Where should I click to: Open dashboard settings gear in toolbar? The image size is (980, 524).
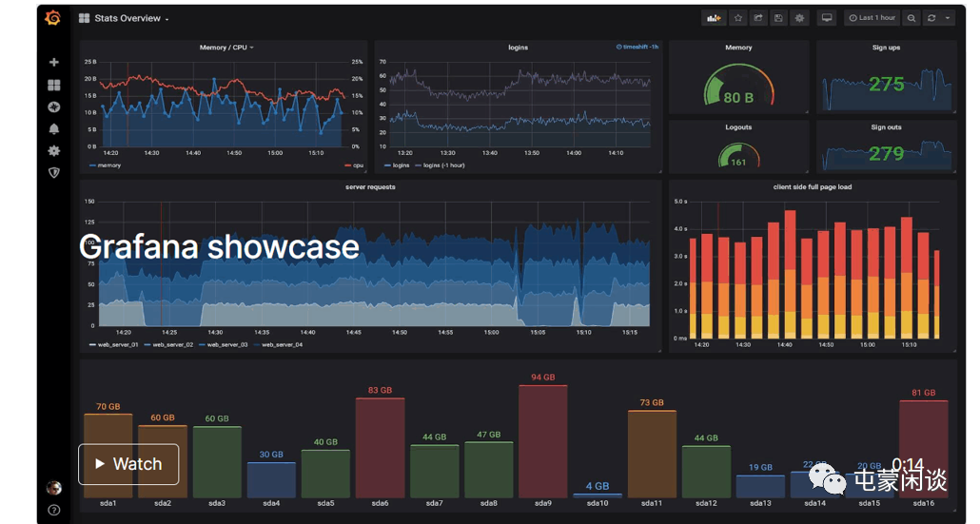click(x=799, y=18)
